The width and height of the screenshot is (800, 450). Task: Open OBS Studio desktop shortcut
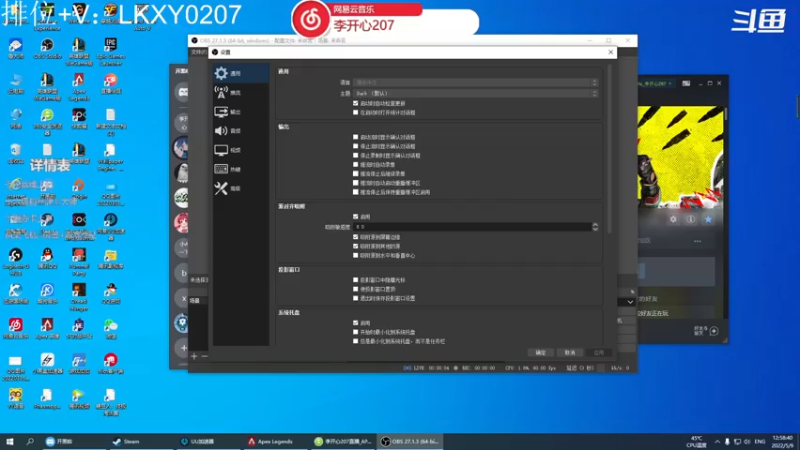coord(47,49)
